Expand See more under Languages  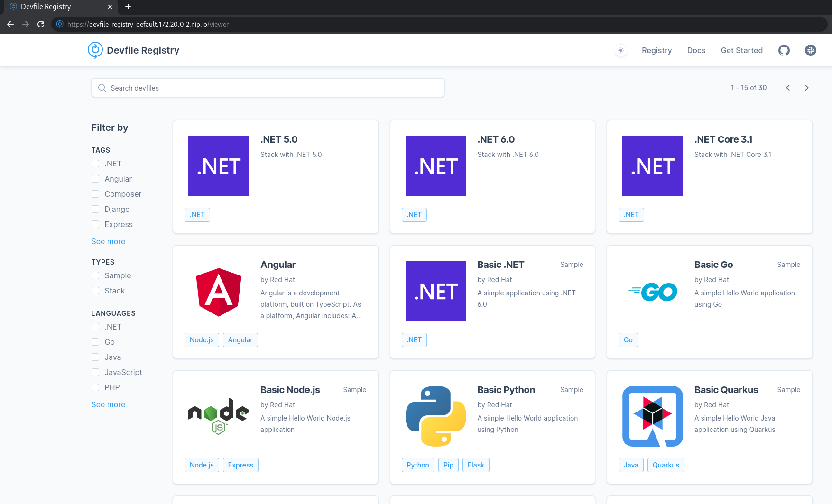[108, 404]
